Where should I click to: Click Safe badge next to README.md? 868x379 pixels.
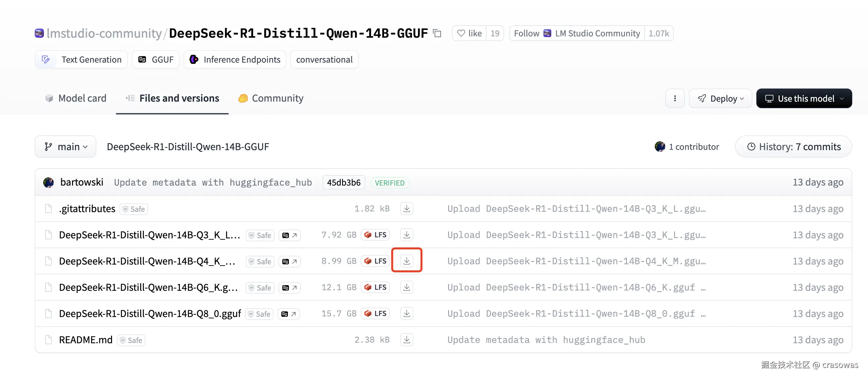[131, 340]
